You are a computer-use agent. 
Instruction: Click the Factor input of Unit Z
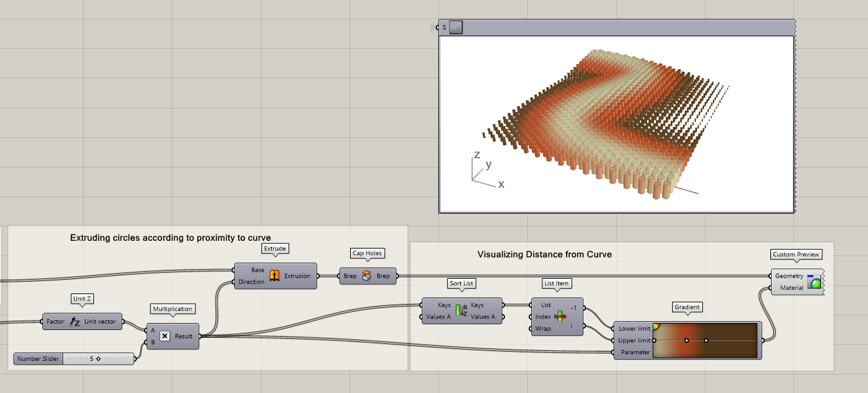[x=56, y=322]
